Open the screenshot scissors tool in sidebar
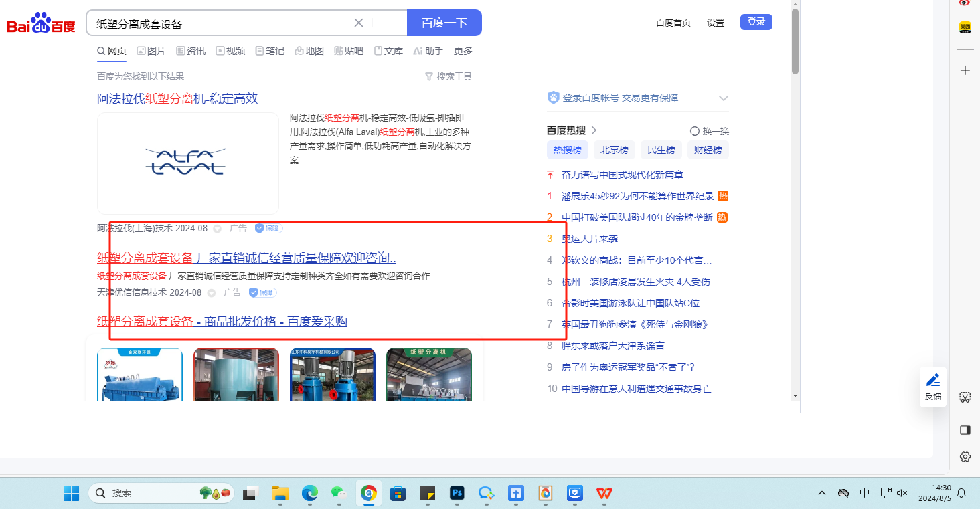 965,397
